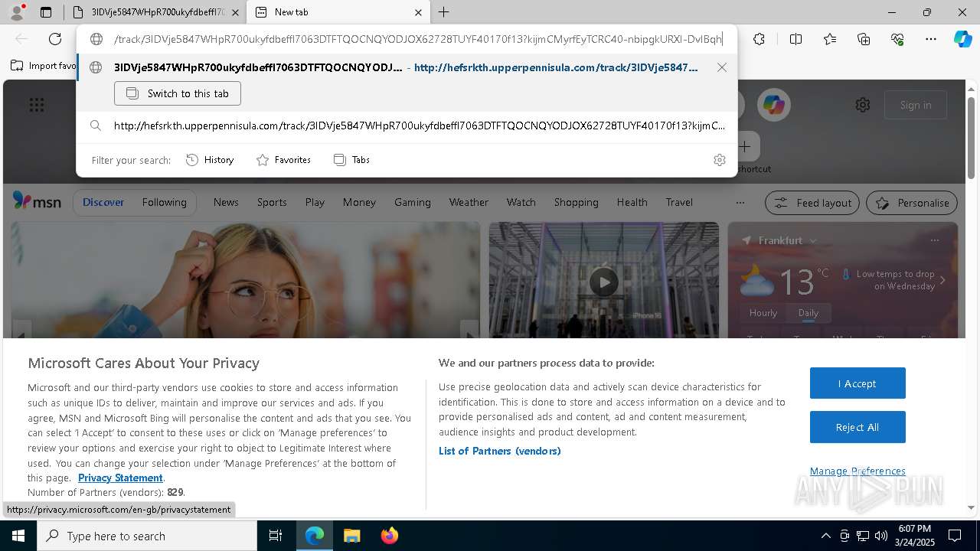Go to the Play category
This screenshot has width=980, height=551.
point(315,202)
